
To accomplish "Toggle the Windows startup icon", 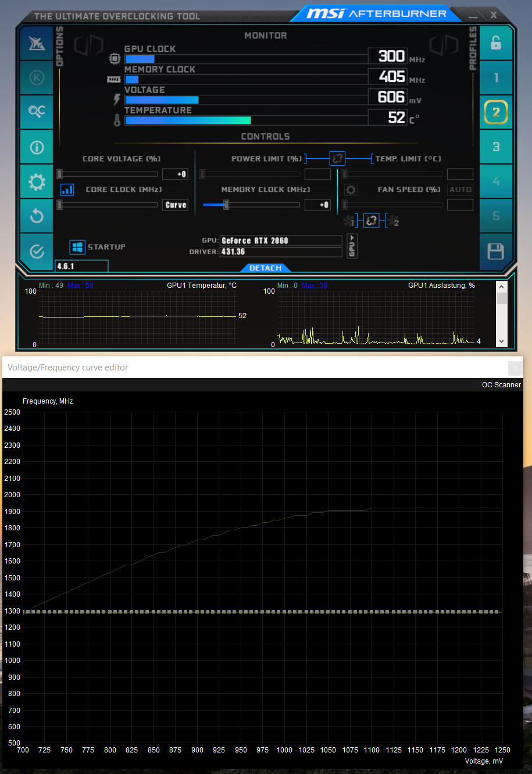I will pyautogui.click(x=77, y=247).
